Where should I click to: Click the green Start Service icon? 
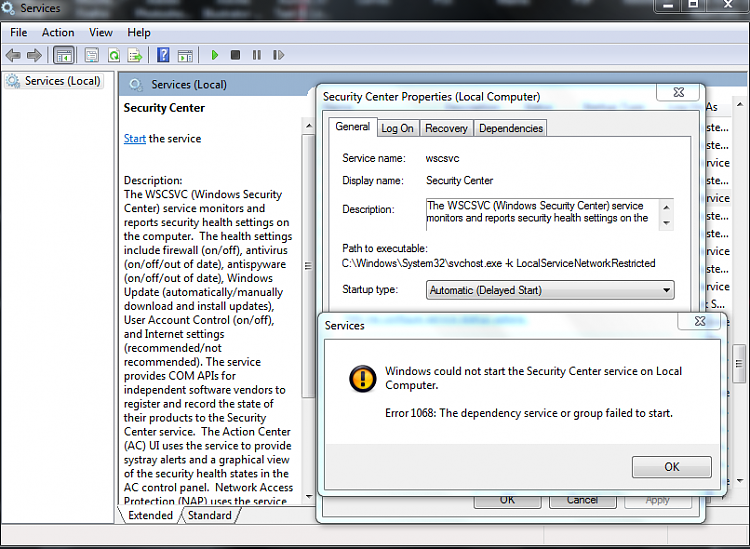click(x=215, y=55)
